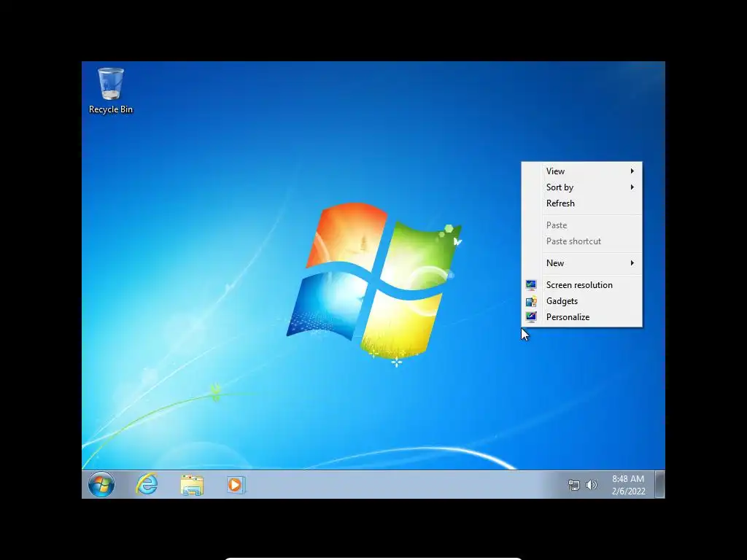Select Personalize in the context menu
The width and height of the screenshot is (747, 560).
[581, 317]
